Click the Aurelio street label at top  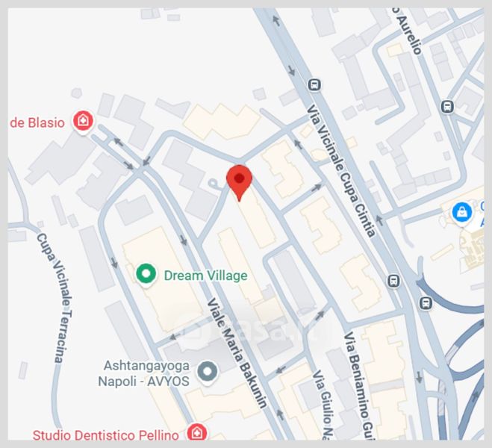tap(408, 31)
